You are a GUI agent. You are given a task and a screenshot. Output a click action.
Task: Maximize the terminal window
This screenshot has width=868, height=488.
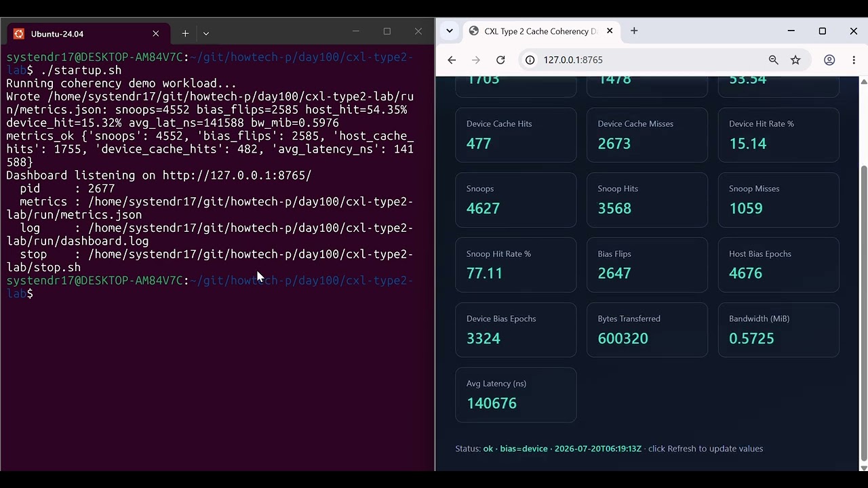387,32
